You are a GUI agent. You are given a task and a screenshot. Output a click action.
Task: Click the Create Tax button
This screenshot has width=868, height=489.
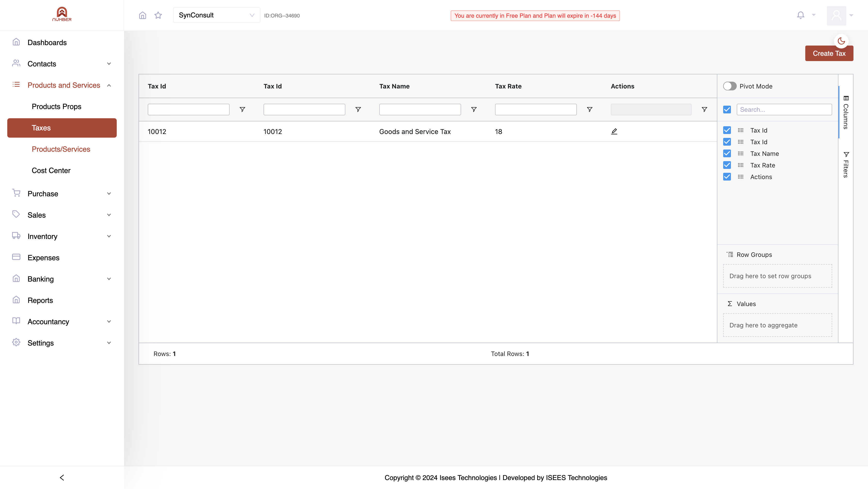[829, 53]
